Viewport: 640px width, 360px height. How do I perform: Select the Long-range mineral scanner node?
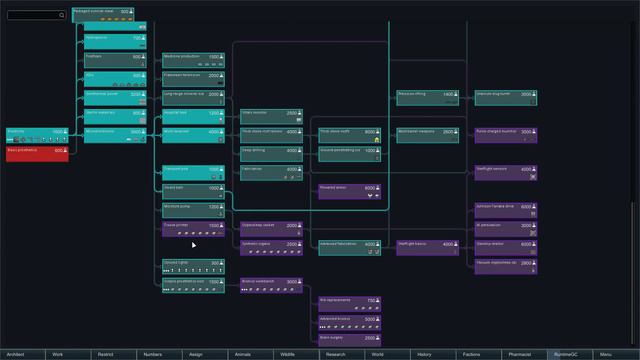[x=193, y=98]
